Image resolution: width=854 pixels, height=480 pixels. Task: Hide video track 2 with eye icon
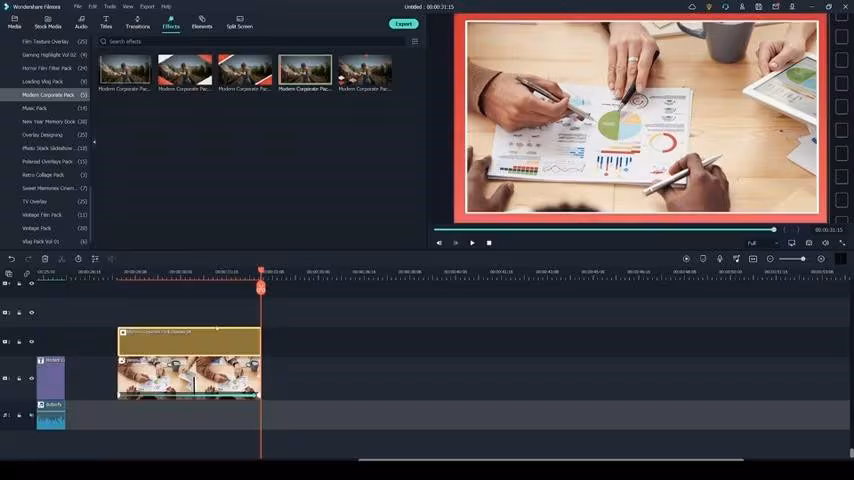click(x=32, y=342)
